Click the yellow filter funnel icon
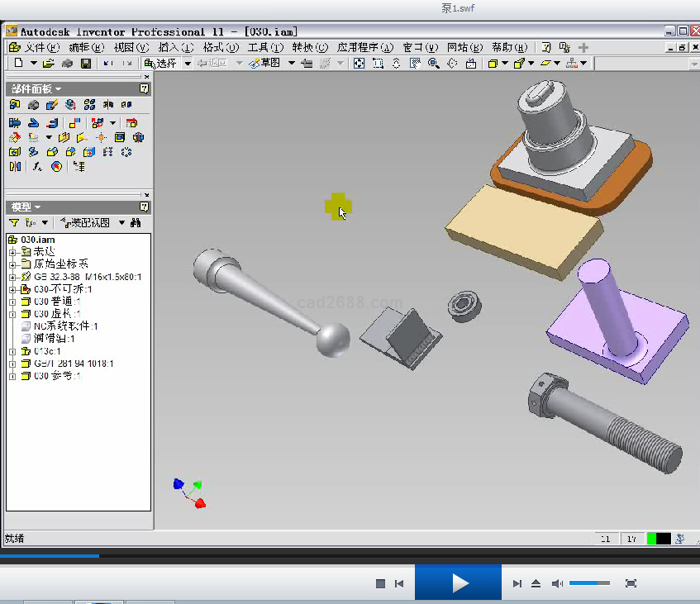This screenshot has height=604, width=700. (14, 223)
